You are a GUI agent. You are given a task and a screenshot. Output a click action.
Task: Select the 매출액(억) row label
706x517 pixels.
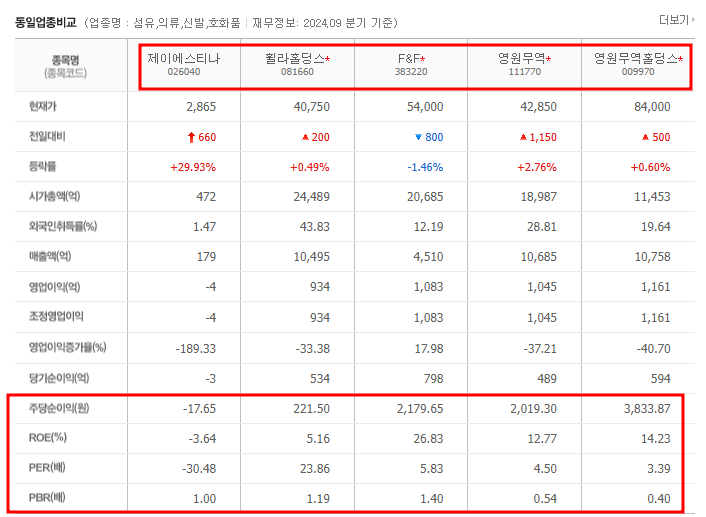click(x=50, y=256)
